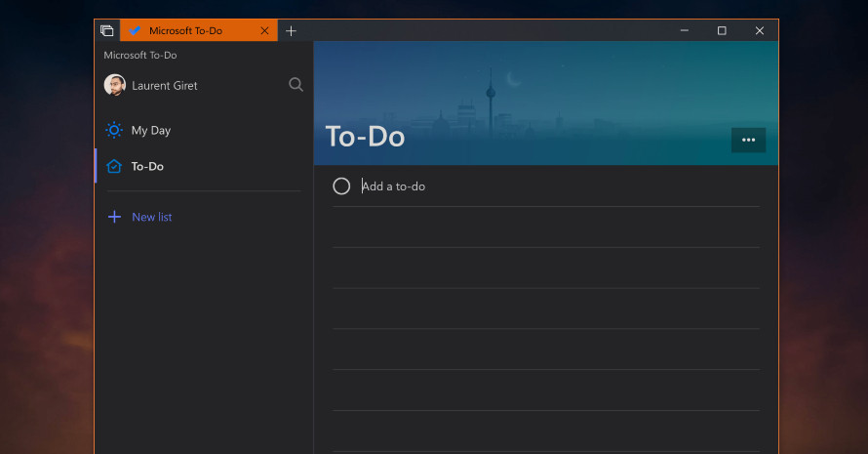Click the New list plus icon

tap(114, 217)
